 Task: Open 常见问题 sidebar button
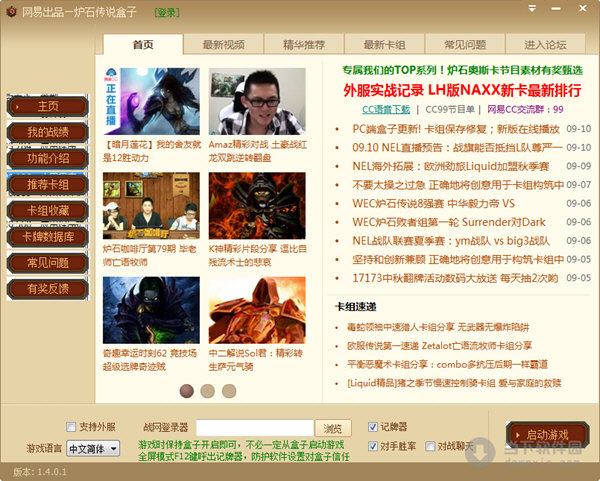coord(48,263)
